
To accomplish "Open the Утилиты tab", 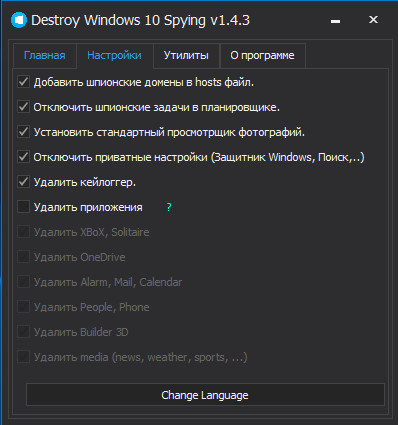I will click(x=186, y=55).
